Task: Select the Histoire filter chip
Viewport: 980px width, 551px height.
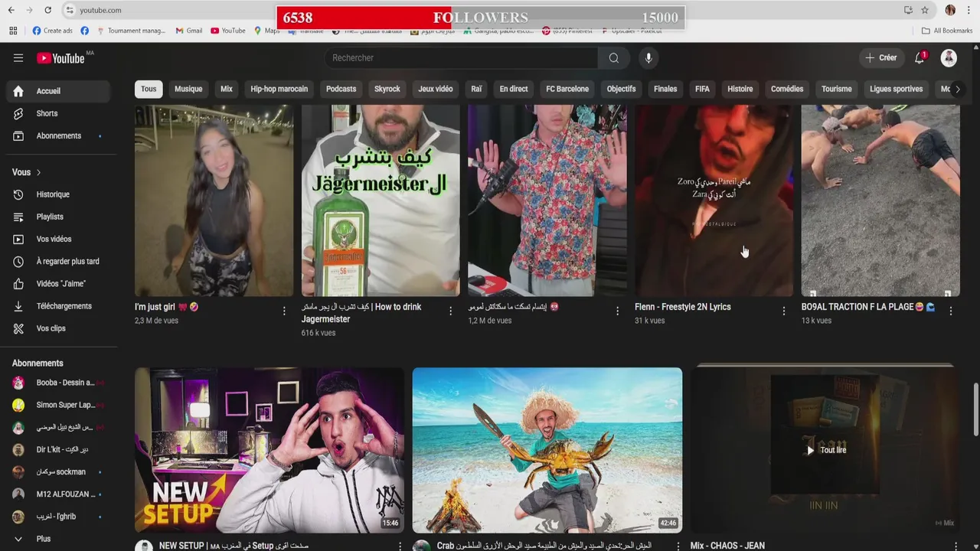Action: 740,89
